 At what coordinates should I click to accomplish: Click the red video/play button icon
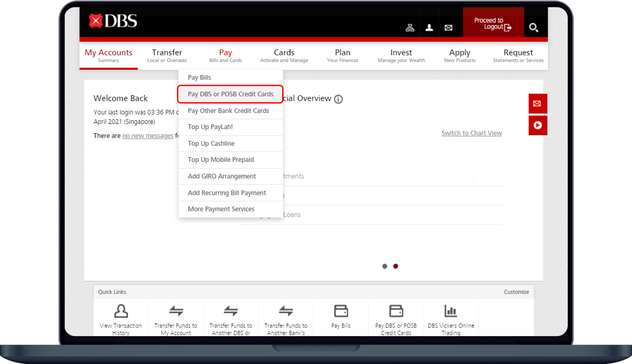coord(538,125)
